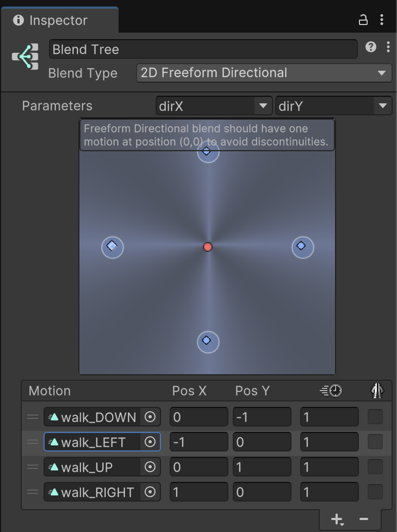Screen dimensions: 397x532
Task: Select the walk_LEFT motion field
Action: click(102, 442)
